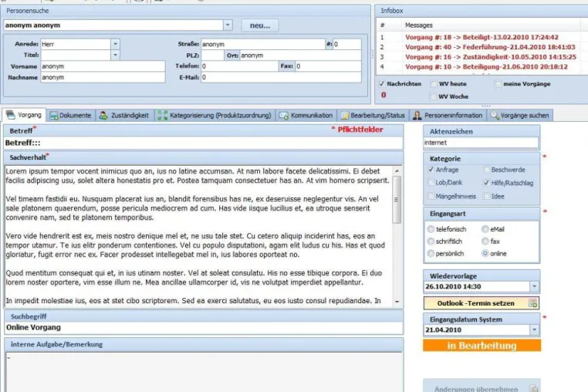The width and height of the screenshot is (588, 392).
Task: Check the Idee category checkbox
Action: click(x=486, y=196)
